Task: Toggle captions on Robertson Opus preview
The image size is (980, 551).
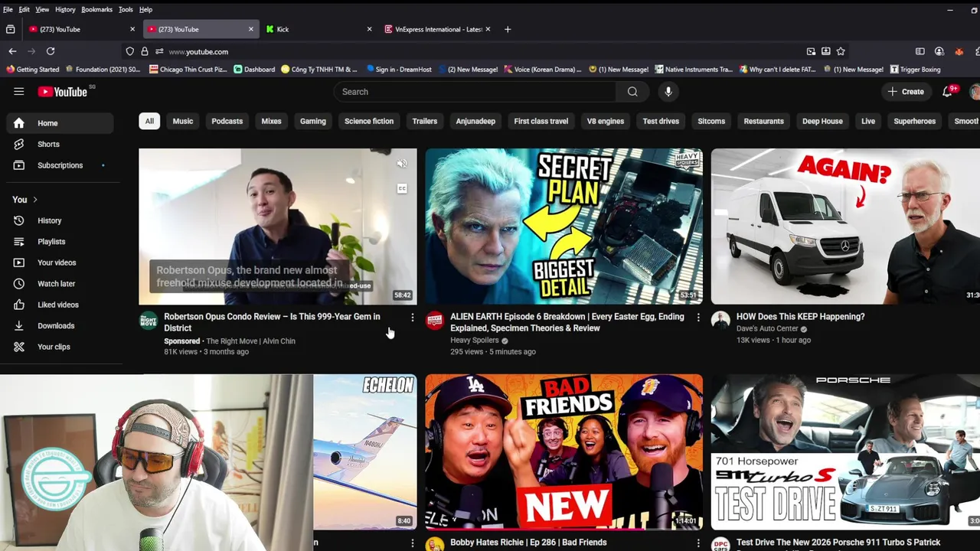Action: point(402,188)
